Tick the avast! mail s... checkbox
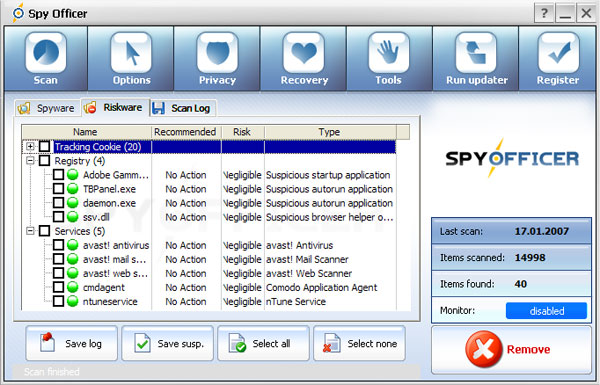This screenshot has height=385, width=600. 58,259
